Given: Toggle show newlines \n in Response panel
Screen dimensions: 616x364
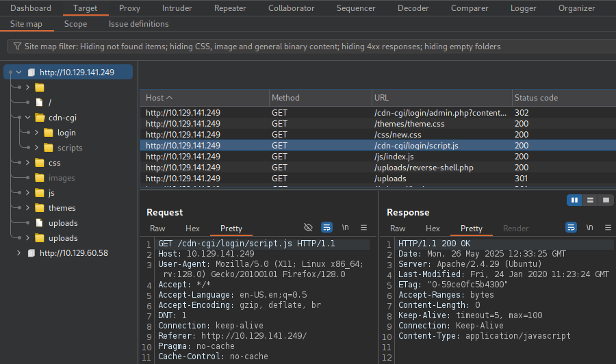Looking at the screenshot, I should [590, 227].
